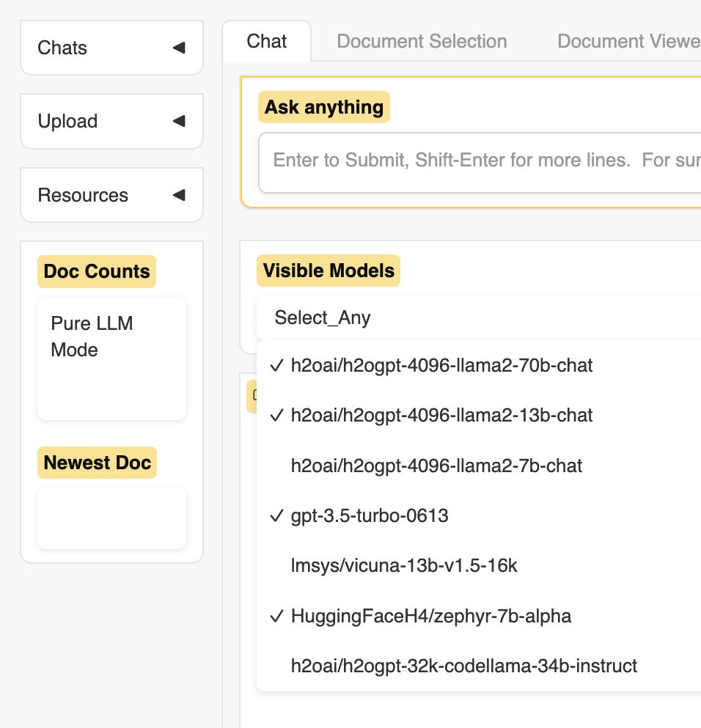
Task: Switch to the Document Selection tab
Action: click(x=422, y=41)
